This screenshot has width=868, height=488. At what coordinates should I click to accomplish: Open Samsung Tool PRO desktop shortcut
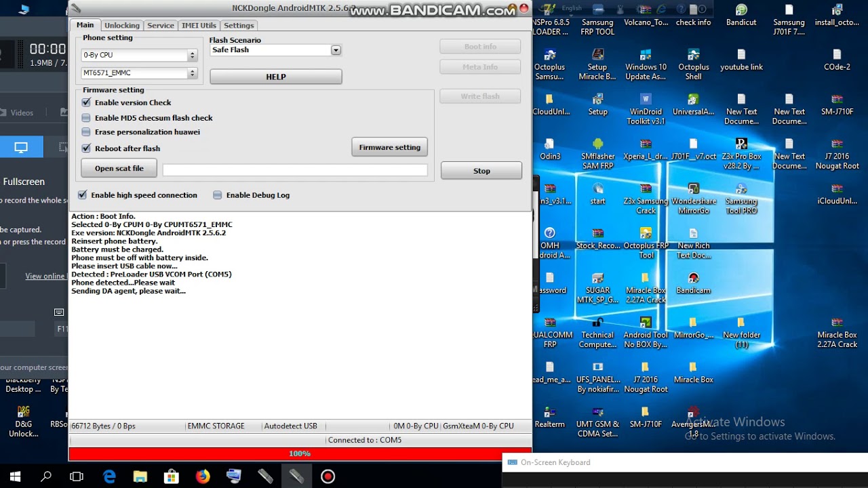[x=741, y=199]
